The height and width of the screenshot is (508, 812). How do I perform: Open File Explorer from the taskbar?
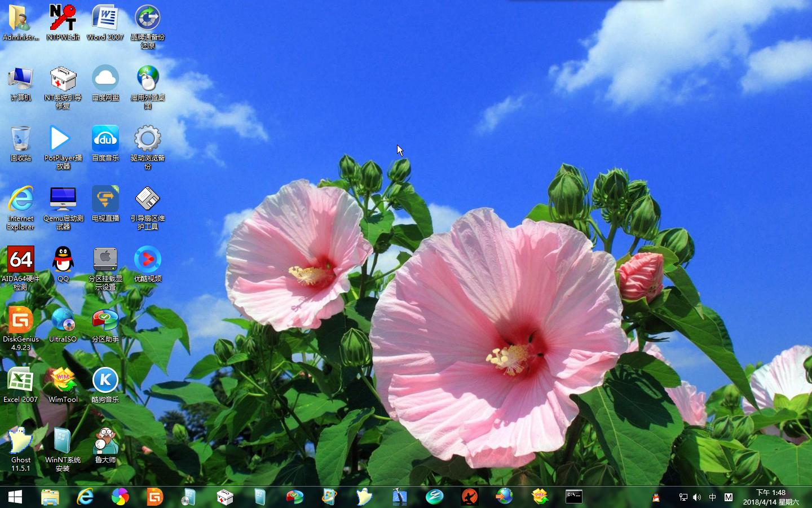coord(50,497)
